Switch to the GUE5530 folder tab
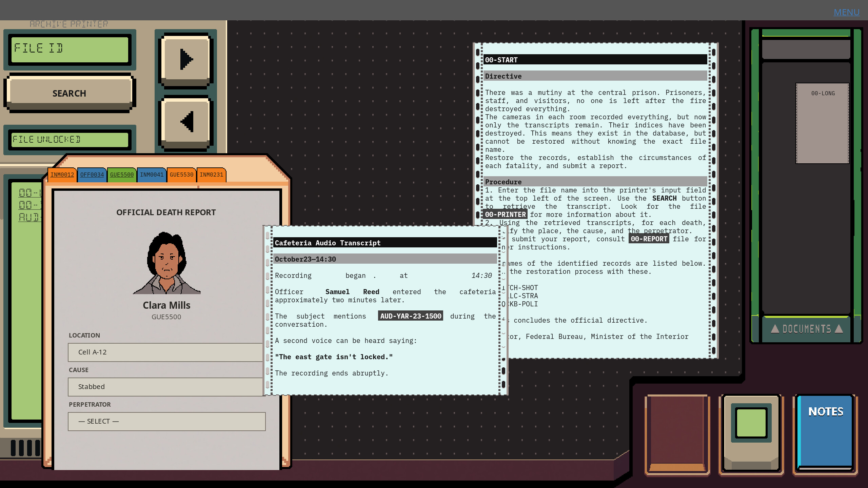This screenshot has height=488, width=868. click(x=181, y=175)
